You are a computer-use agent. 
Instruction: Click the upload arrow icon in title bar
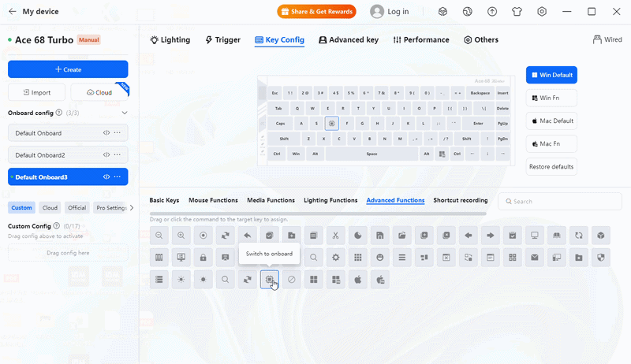tap(492, 12)
